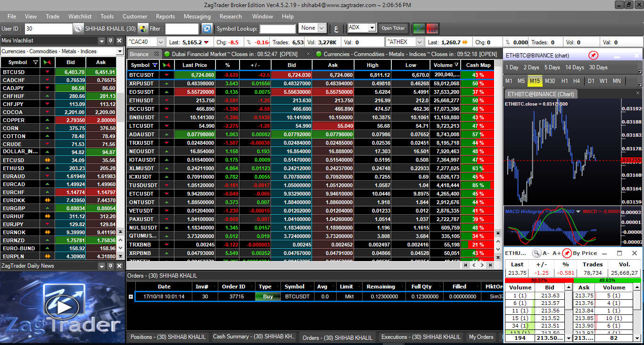The image size is (644, 345).
Task: Close the Dubai Financial Market tab
Action: pos(309,54)
